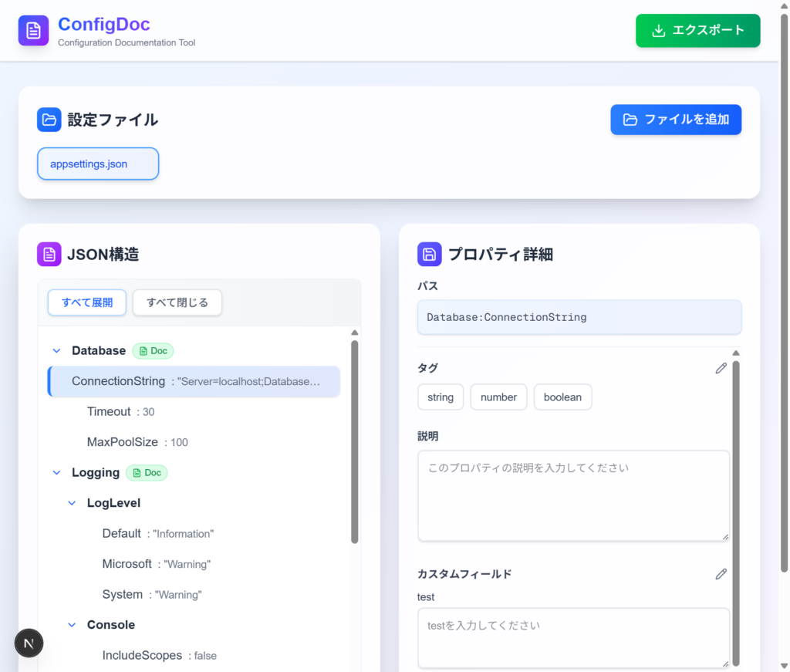Image resolution: width=790 pixels, height=672 pixels.
Task: Click the JSON構造 document icon
Action: [49, 255]
